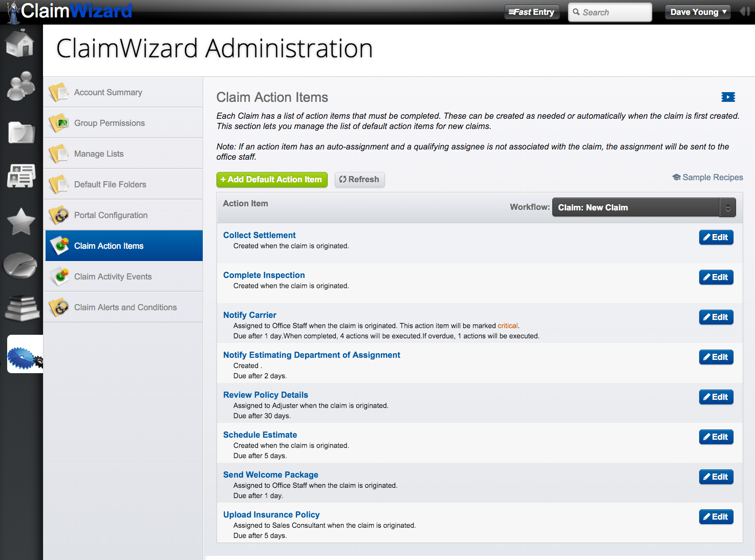
Task: Click inside the Search field
Action: [612, 12]
